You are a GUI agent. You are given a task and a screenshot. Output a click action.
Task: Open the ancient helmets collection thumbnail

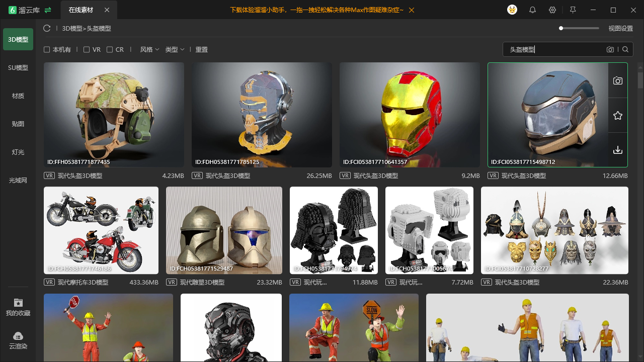(x=554, y=230)
